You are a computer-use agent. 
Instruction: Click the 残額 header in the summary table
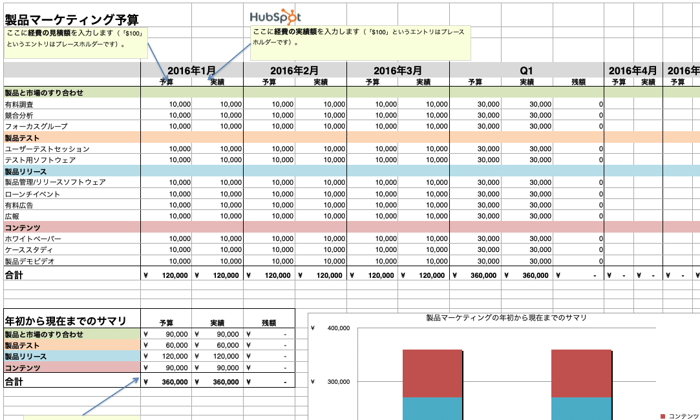pyautogui.click(x=269, y=323)
